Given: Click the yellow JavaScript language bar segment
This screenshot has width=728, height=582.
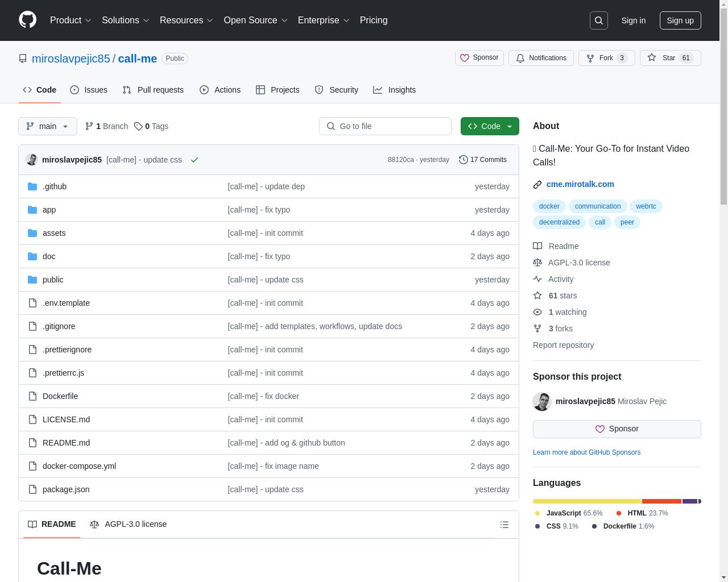Looking at the screenshot, I should click(587, 501).
